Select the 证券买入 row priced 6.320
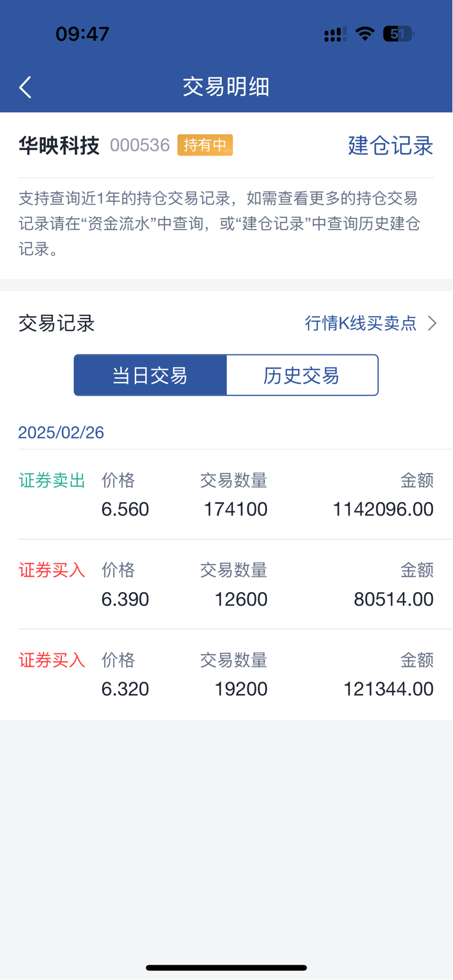The width and height of the screenshot is (453, 980). point(226,675)
